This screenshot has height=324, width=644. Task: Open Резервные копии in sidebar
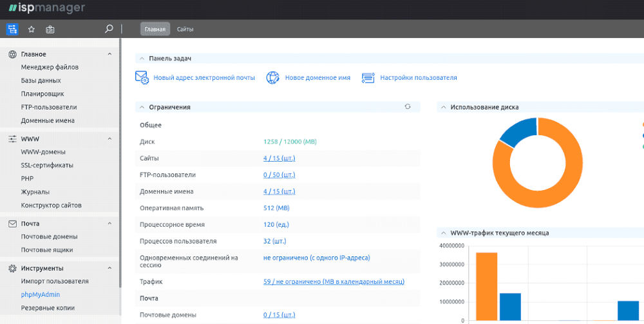click(48, 308)
